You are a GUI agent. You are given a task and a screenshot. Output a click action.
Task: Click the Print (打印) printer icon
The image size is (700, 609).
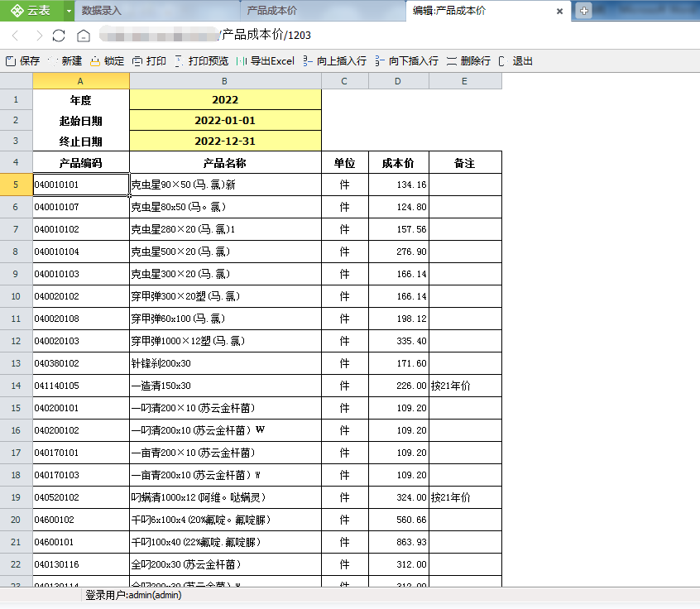click(x=137, y=61)
